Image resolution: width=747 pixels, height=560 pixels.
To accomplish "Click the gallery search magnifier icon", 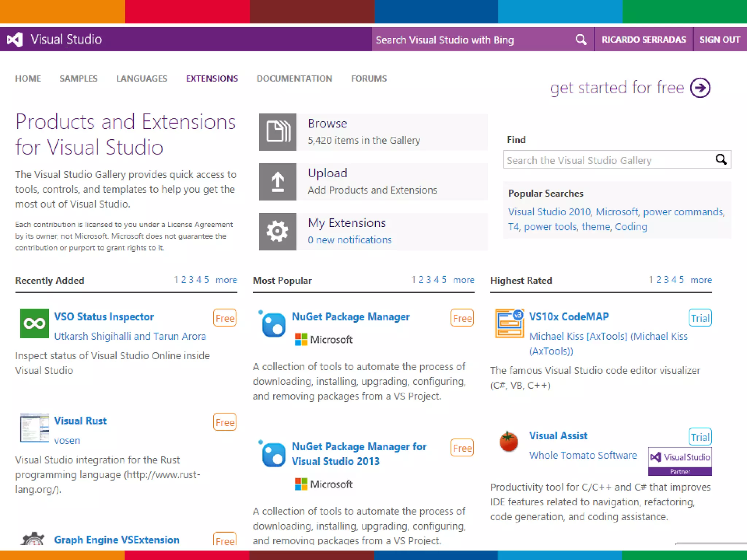I will (721, 159).
